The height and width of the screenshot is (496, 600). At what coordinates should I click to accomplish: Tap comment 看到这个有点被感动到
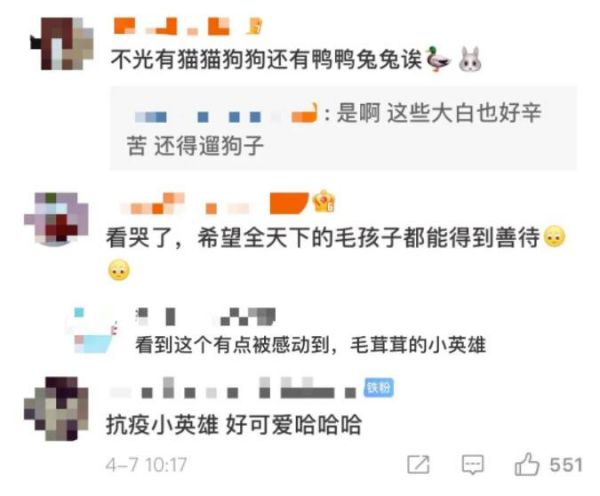click(x=311, y=345)
